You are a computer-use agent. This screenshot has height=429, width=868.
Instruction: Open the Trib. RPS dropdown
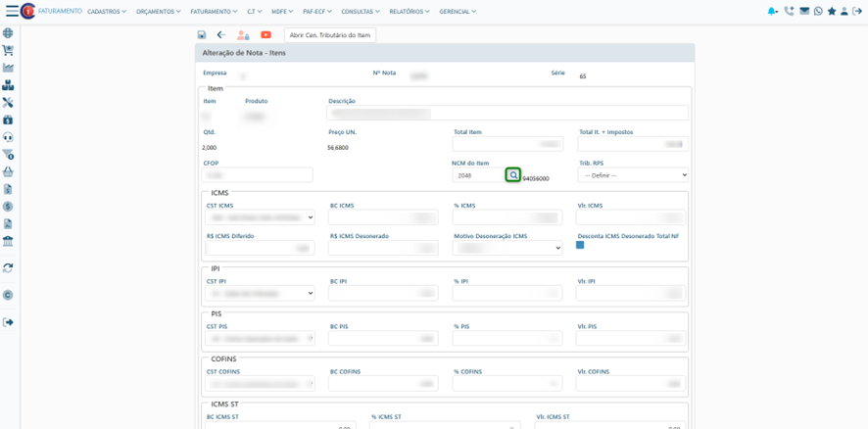pos(633,175)
